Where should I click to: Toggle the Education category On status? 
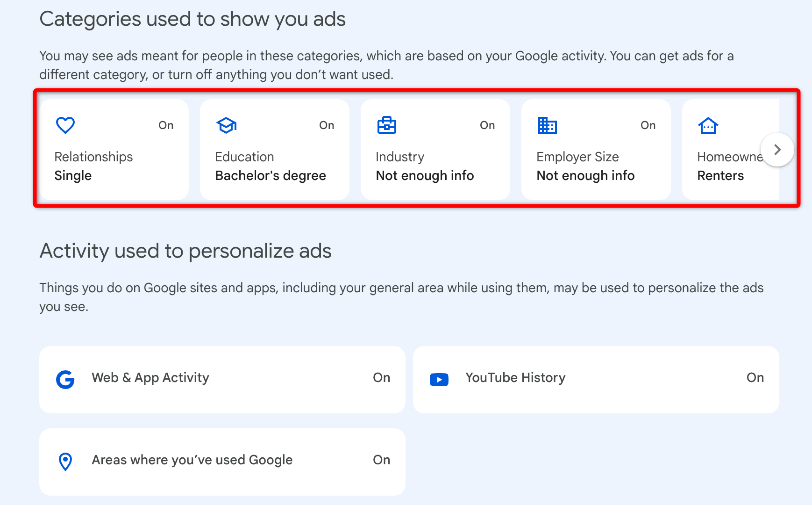(x=327, y=125)
